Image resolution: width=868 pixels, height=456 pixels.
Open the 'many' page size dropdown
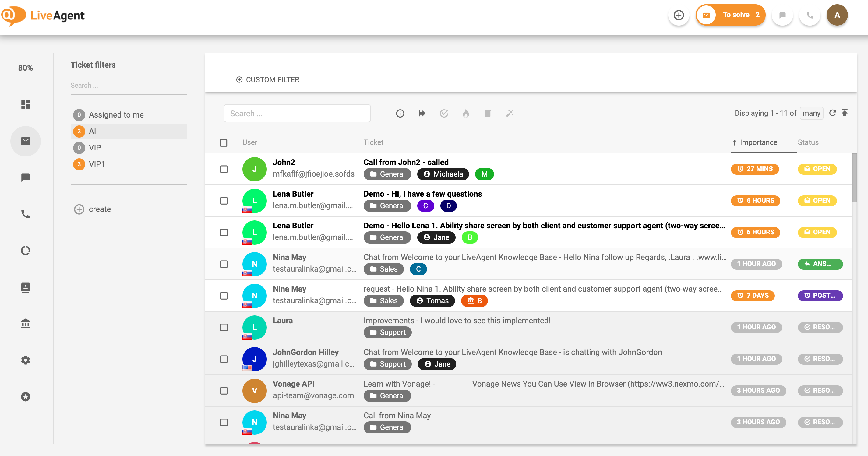coord(811,113)
